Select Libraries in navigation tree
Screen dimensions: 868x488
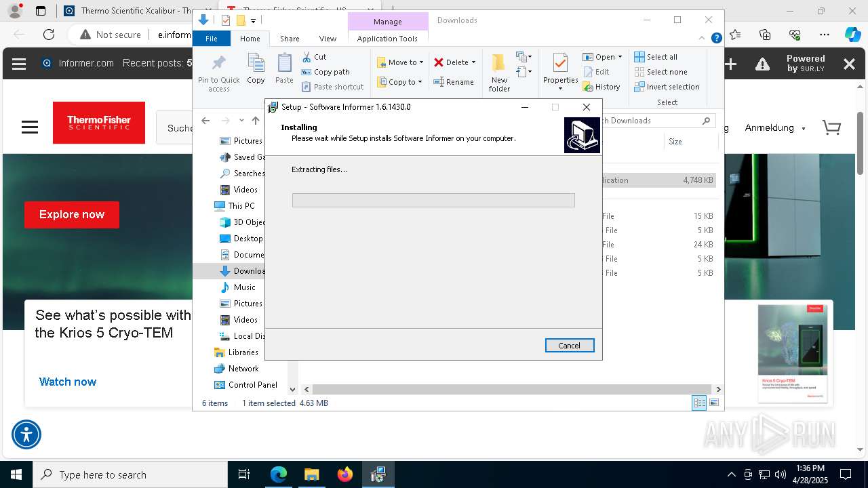coord(236,352)
